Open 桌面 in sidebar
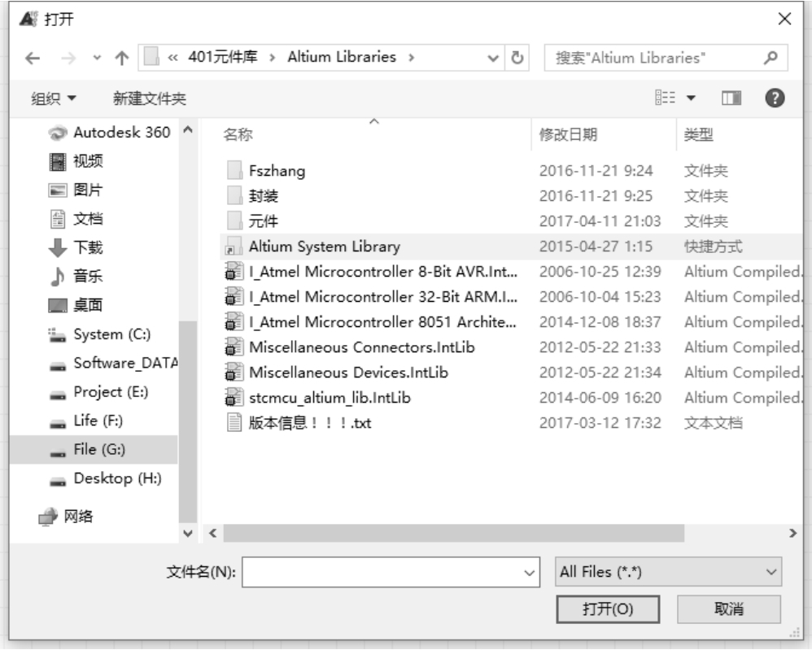The height and width of the screenshot is (650, 812). [76, 305]
